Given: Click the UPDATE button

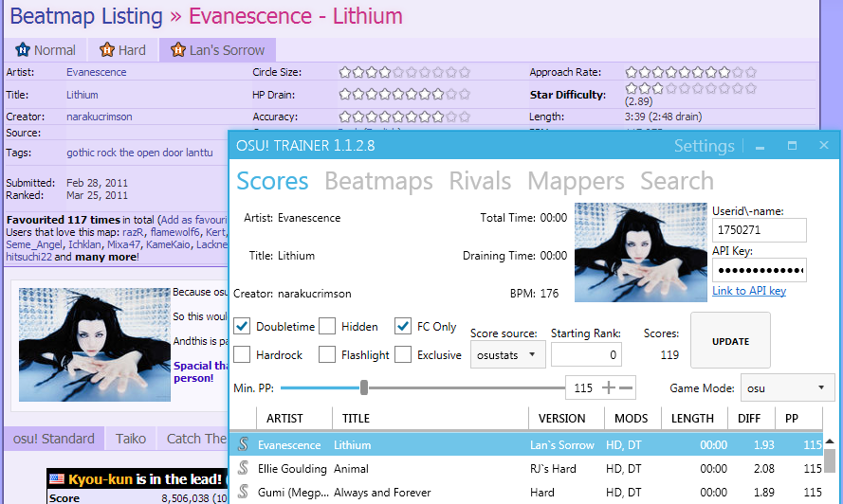Looking at the screenshot, I should (730, 341).
